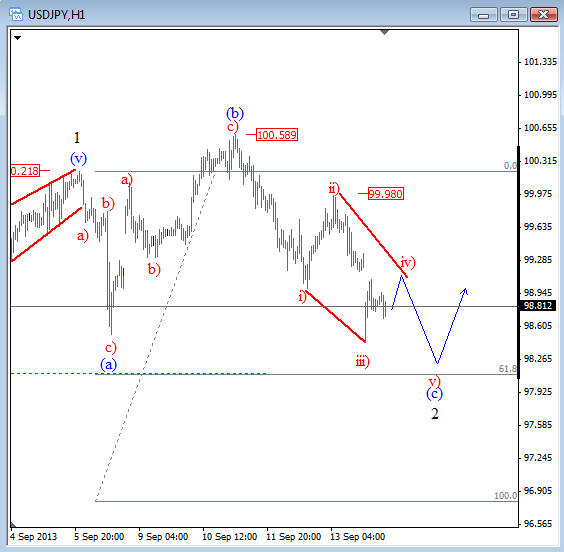Select the blue projection arrow head
The height and width of the screenshot is (552, 564).
point(465,291)
